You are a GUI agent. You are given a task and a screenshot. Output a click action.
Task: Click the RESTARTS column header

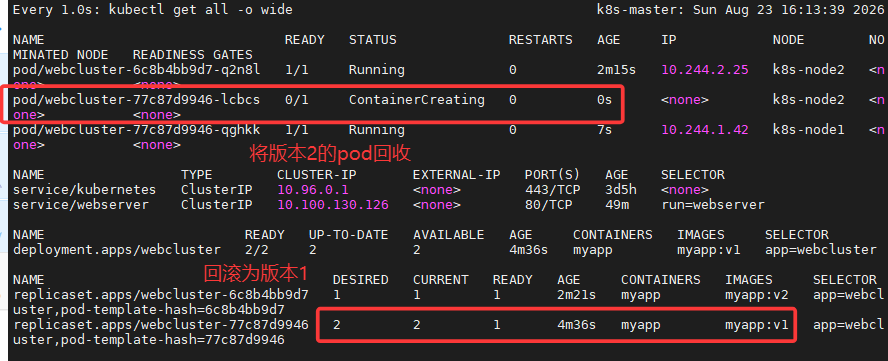pos(541,40)
